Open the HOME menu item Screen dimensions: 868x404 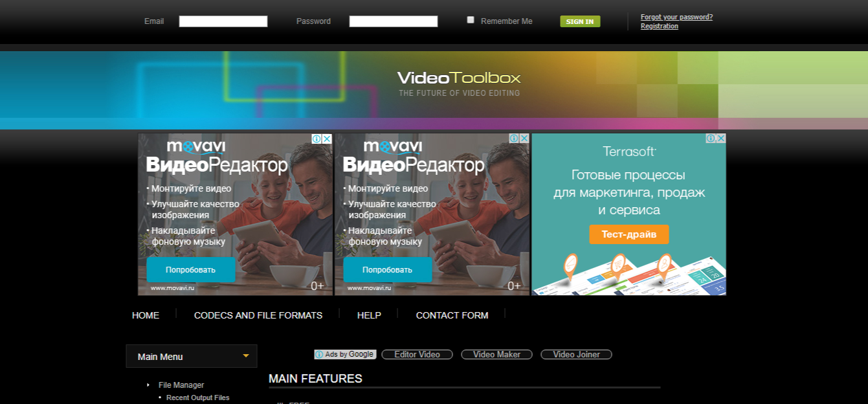pos(145,315)
